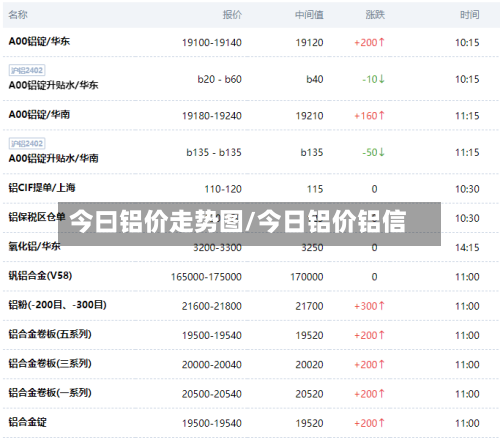Click +200 change in A00铝锭/华东 row

pos(369,43)
